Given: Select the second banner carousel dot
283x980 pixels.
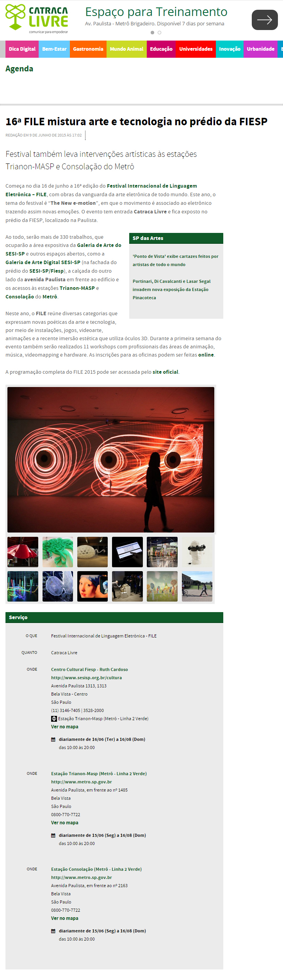Looking at the screenshot, I should point(159,33).
